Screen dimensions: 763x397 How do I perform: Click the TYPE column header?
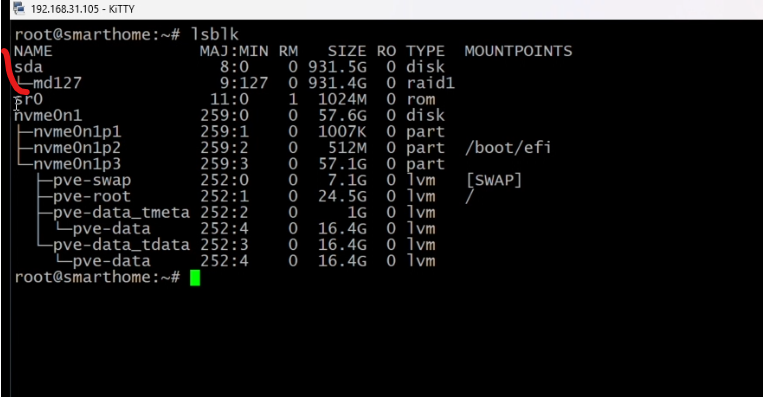click(x=425, y=51)
